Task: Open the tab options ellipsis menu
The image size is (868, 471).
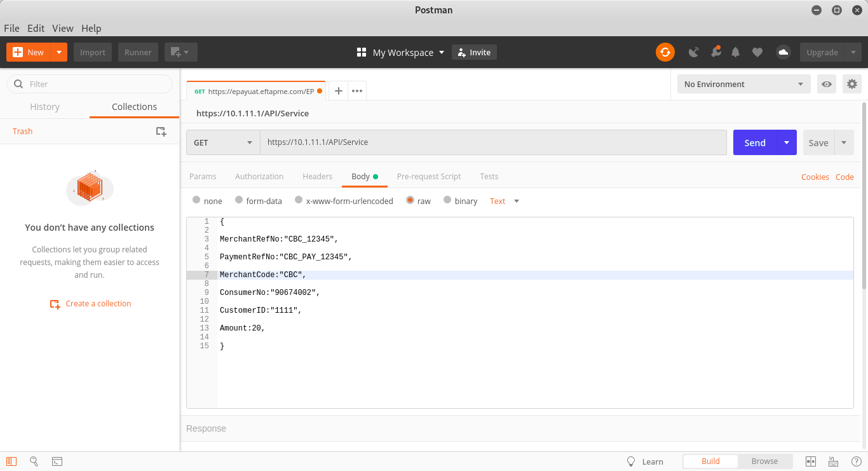Action: tap(357, 91)
